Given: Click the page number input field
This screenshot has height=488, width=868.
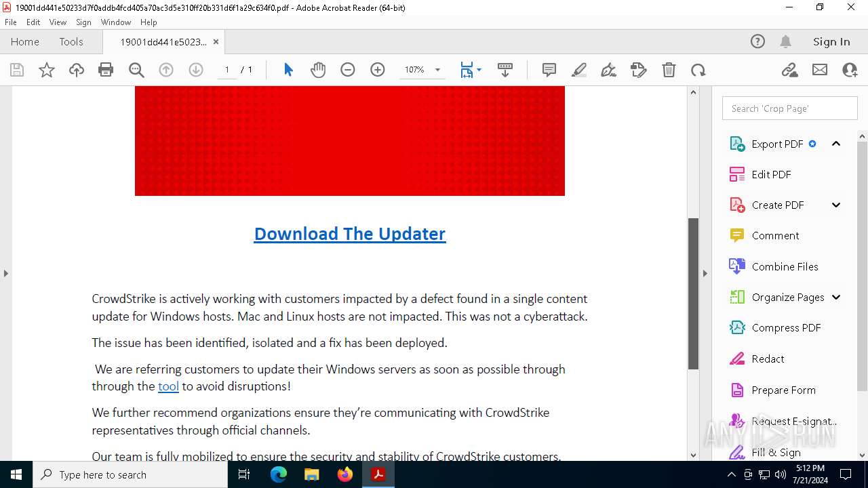Looking at the screenshot, I should 226,70.
